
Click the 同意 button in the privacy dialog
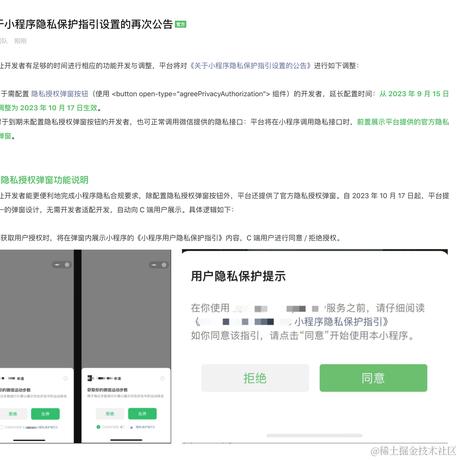(x=373, y=378)
